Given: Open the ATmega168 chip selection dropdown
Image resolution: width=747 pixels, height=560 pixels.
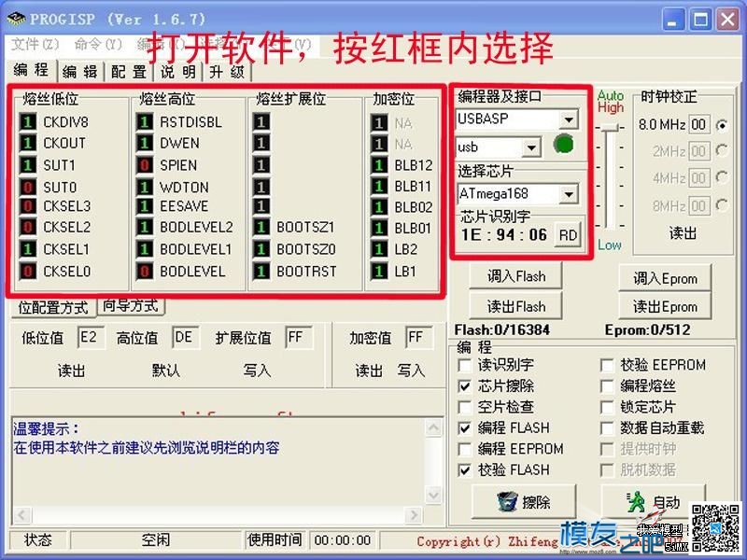Looking at the screenshot, I should [569, 194].
